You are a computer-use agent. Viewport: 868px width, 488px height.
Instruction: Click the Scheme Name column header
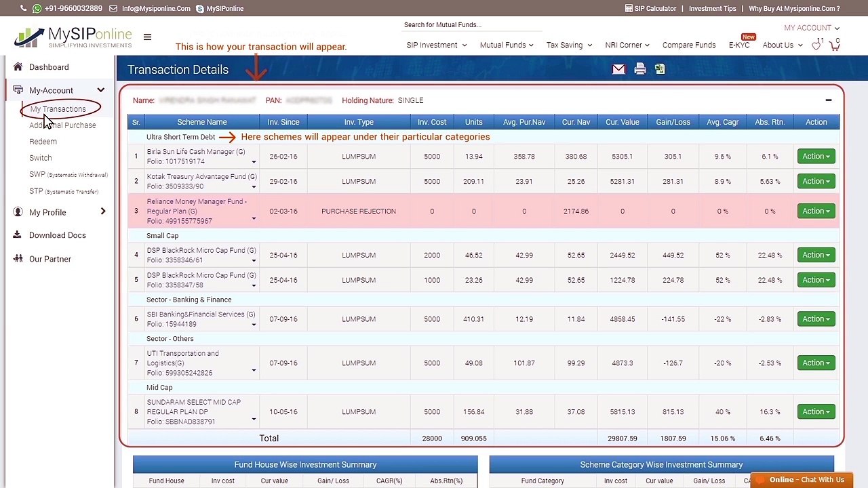(202, 122)
